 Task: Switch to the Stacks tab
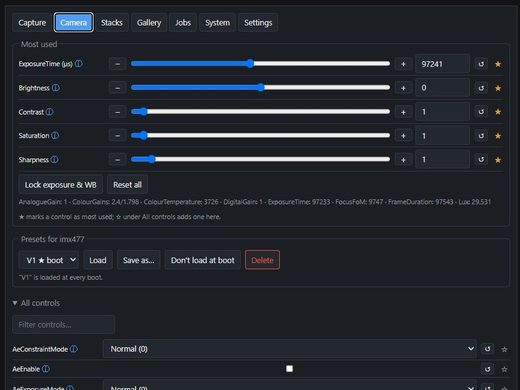(112, 23)
